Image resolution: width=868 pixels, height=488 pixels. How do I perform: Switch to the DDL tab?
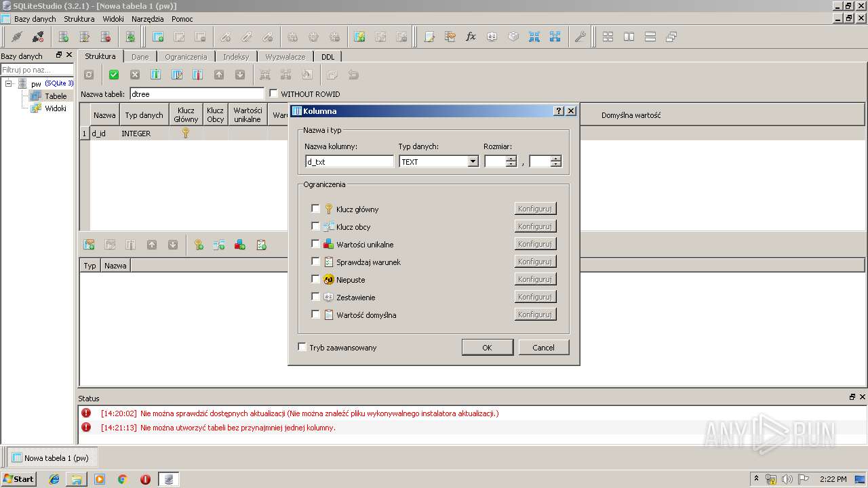click(x=328, y=57)
